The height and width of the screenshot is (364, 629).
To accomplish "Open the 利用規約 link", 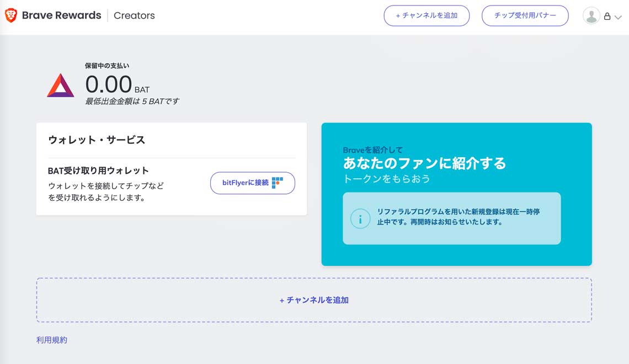I will [x=52, y=340].
